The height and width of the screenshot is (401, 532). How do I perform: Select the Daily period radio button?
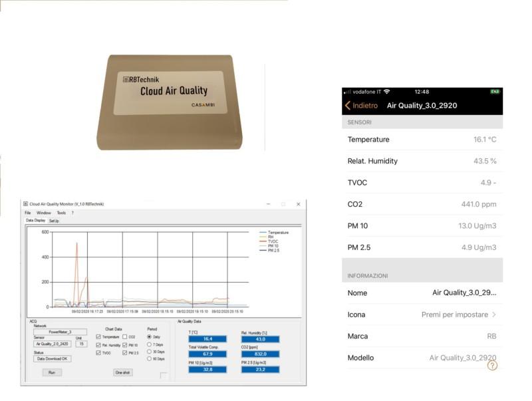[149, 337]
